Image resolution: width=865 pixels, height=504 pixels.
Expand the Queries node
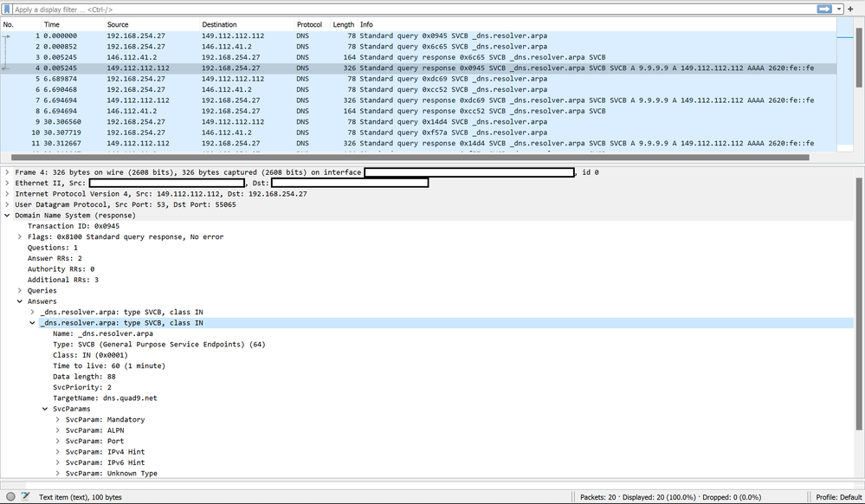(x=20, y=291)
